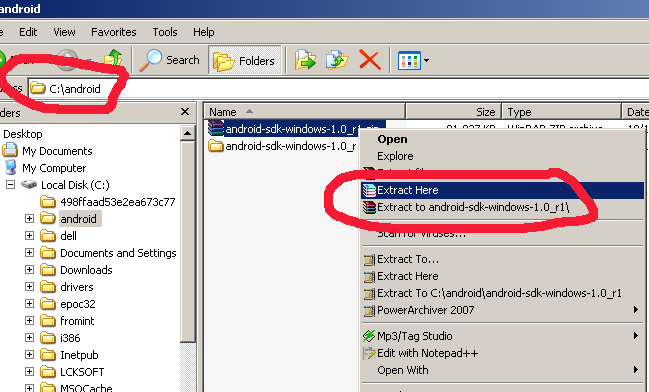The height and width of the screenshot is (392, 649).
Task: Select the dell folder icon
Action: click(48, 236)
